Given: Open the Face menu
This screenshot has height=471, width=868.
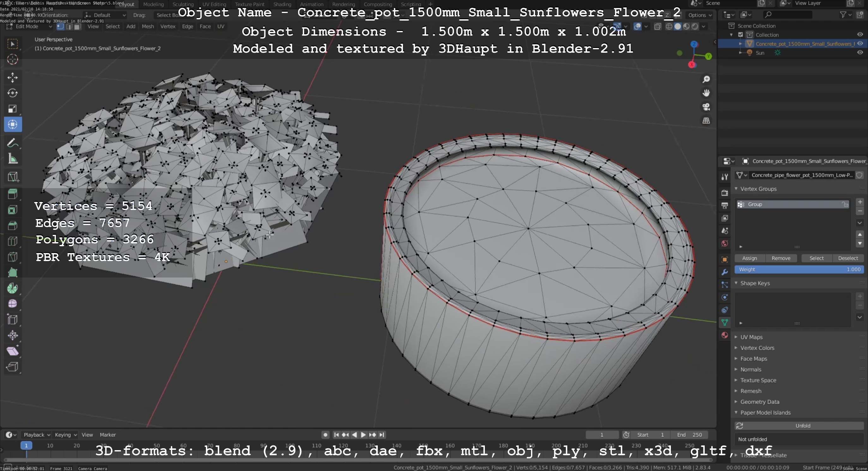Looking at the screenshot, I should (x=205, y=27).
